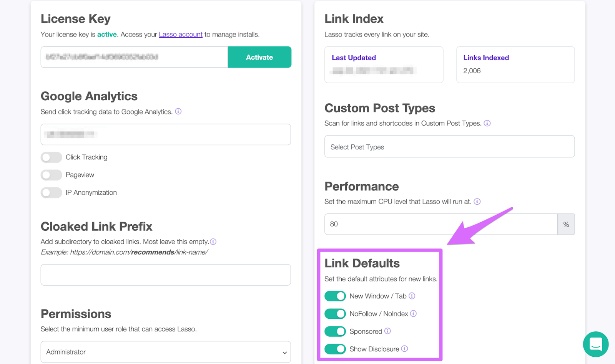This screenshot has width=615, height=364.
Task: Click the Activate license button
Action: tap(259, 57)
